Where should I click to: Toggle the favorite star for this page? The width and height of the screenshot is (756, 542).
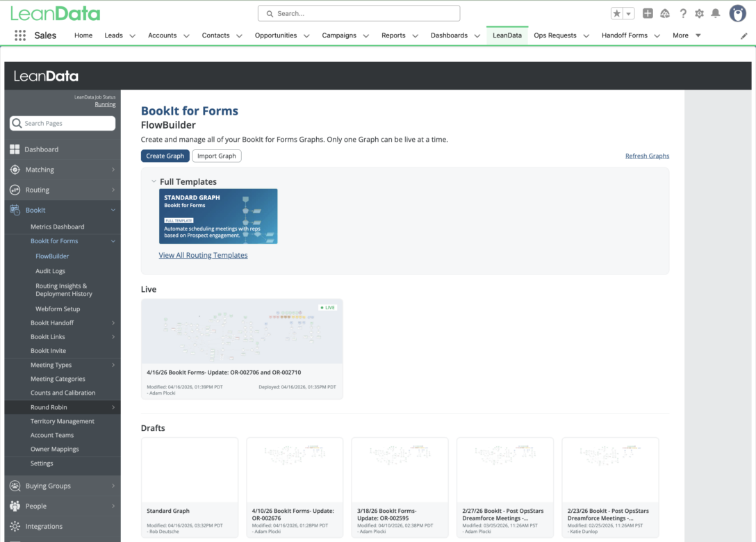[x=616, y=13]
